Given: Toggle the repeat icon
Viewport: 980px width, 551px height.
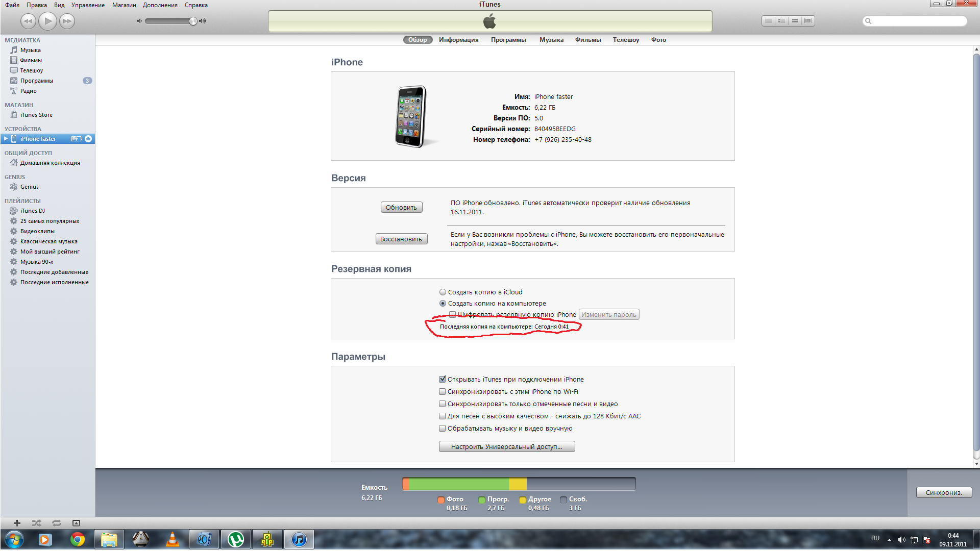Looking at the screenshot, I should [56, 523].
